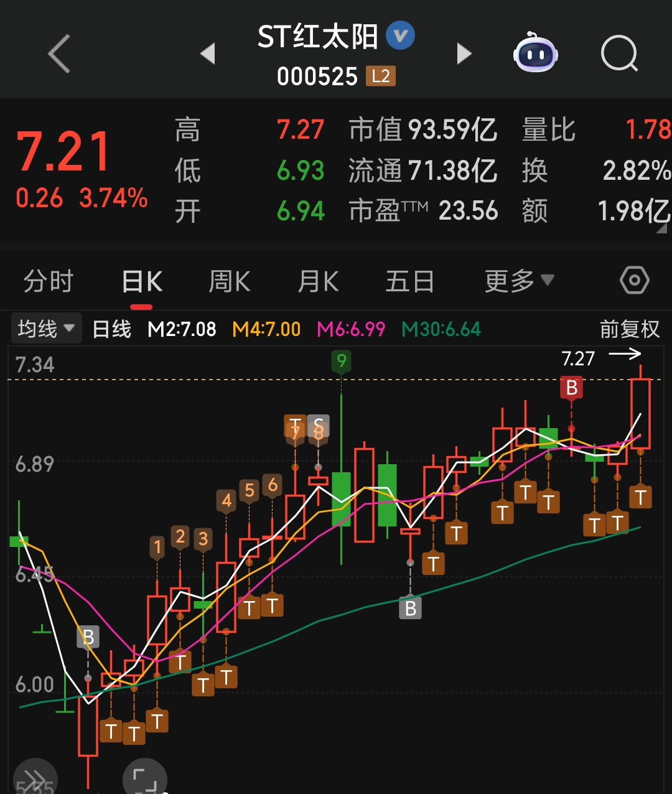Tap the high price 7.27
Image resolution: width=672 pixels, height=794 pixels.
pos(301,130)
